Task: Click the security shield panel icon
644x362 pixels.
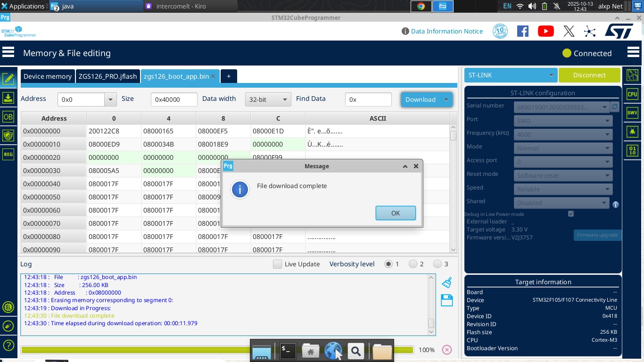Action: tap(8, 135)
